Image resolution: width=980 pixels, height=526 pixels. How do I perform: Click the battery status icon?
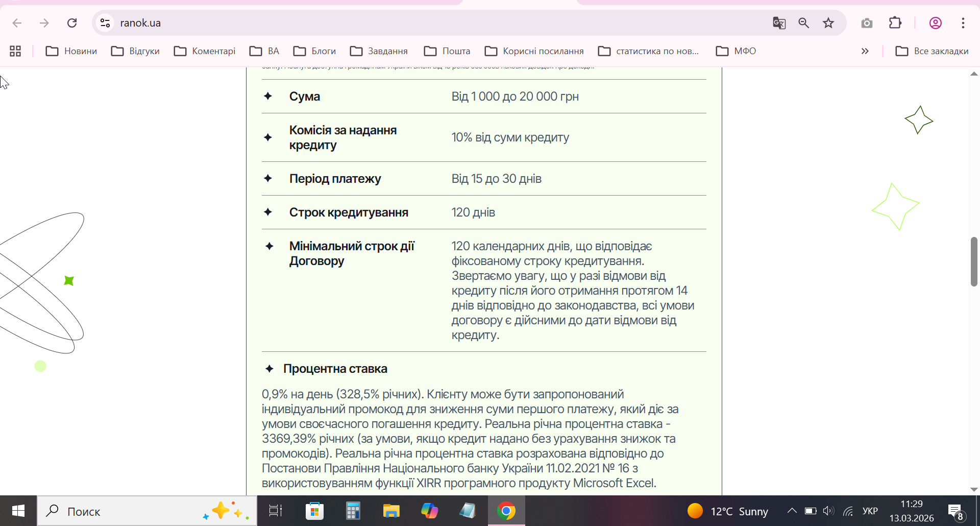click(811, 511)
